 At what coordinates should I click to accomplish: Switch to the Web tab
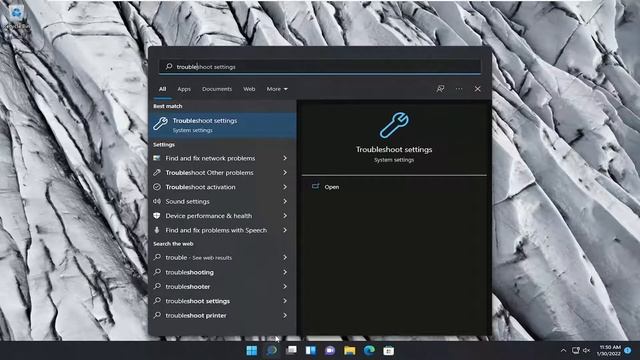click(249, 89)
